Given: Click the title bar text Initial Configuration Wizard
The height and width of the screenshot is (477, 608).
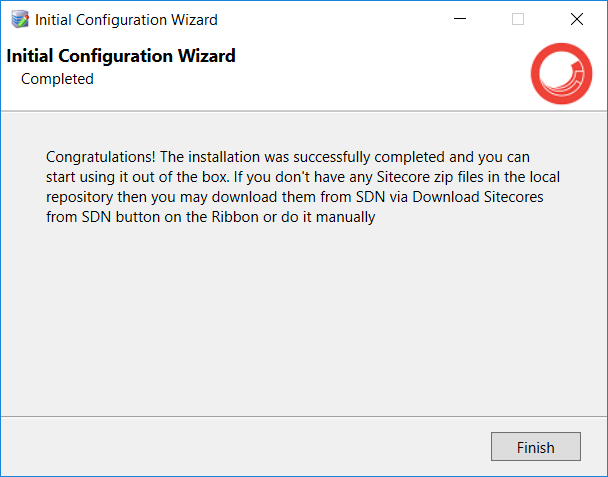Looking at the screenshot, I should pyautogui.click(x=126, y=20).
